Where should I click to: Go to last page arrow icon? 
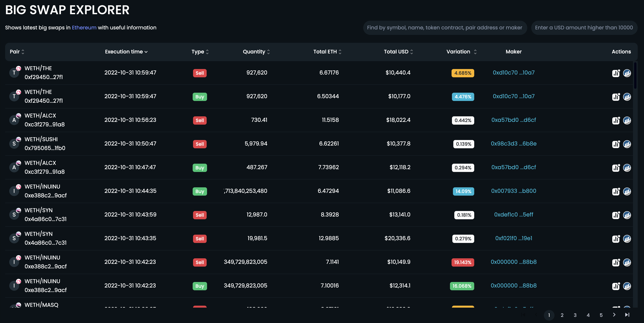tap(627, 315)
